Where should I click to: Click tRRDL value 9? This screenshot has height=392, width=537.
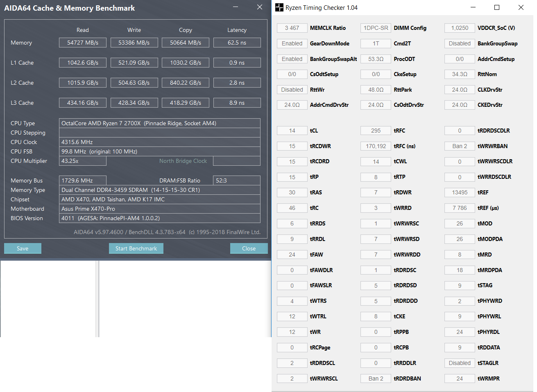click(x=292, y=239)
